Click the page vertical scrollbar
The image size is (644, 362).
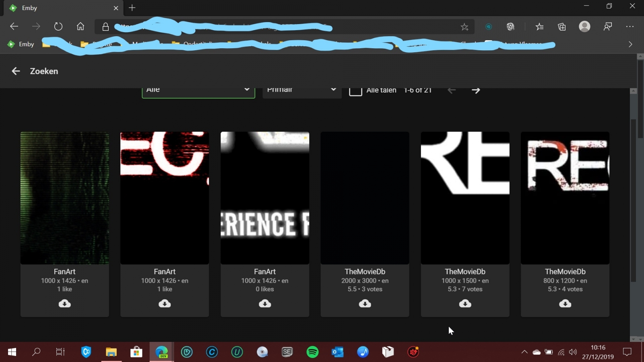pos(633,201)
